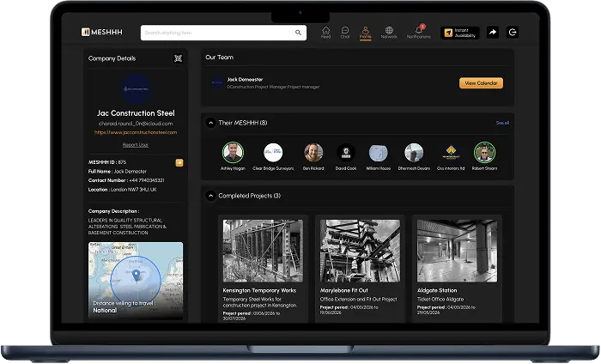Open Ben Rickard's profile avatar

point(313,153)
